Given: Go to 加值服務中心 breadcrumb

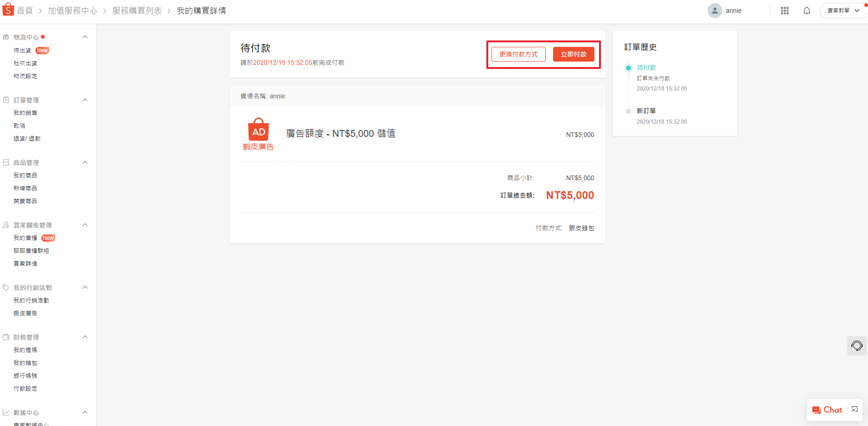Looking at the screenshot, I should [73, 11].
